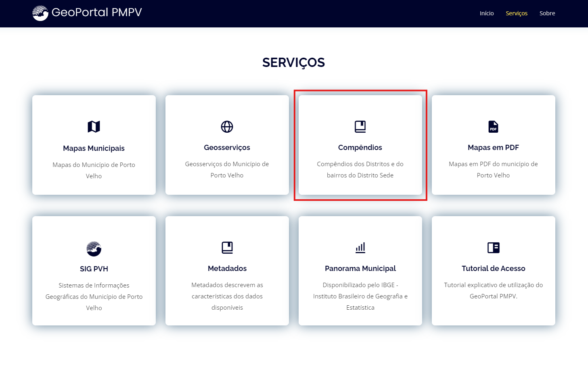The image size is (588, 371).
Task: Open the SIG PVH card title
Action: click(x=94, y=269)
